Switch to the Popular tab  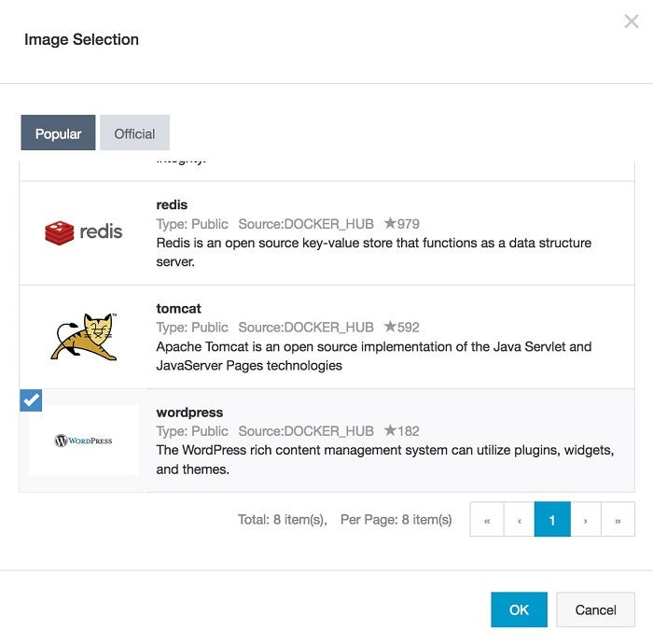tap(58, 133)
